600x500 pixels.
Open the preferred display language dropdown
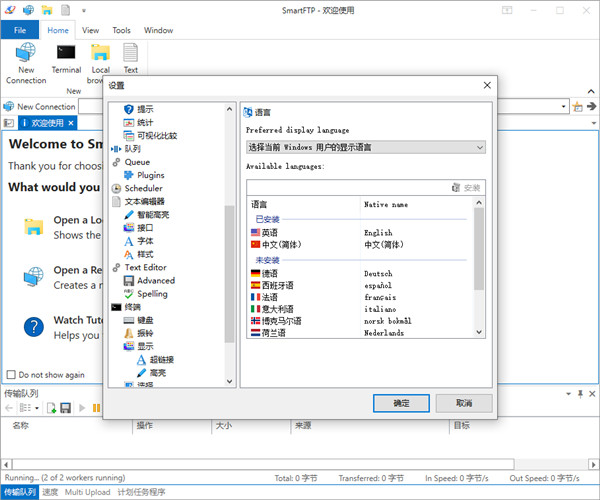click(365, 147)
